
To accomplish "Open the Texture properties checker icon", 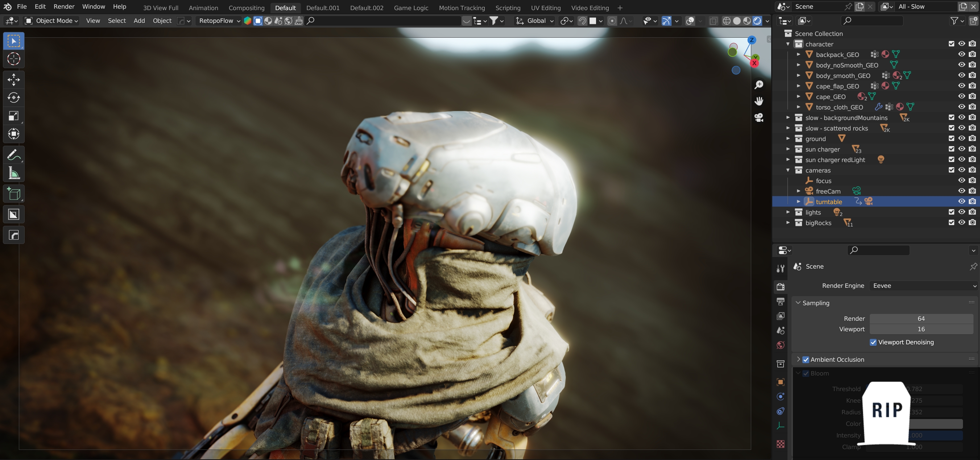I will click(x=780, y=444).
